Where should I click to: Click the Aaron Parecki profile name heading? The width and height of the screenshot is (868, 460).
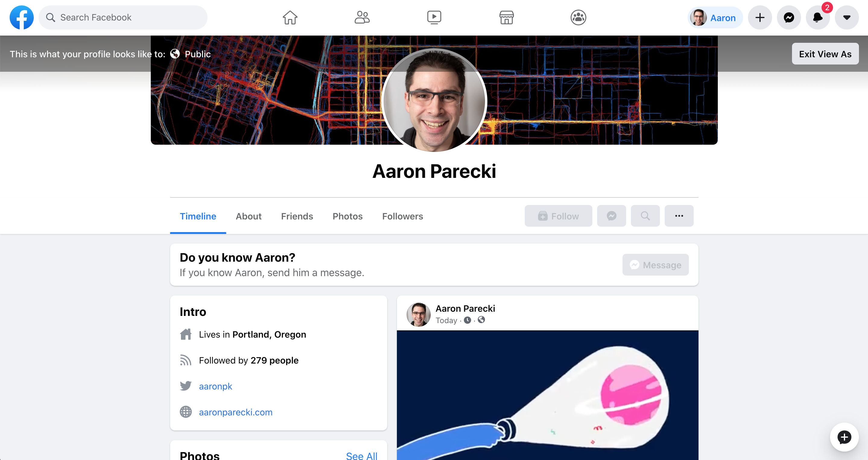pos(434,171)
